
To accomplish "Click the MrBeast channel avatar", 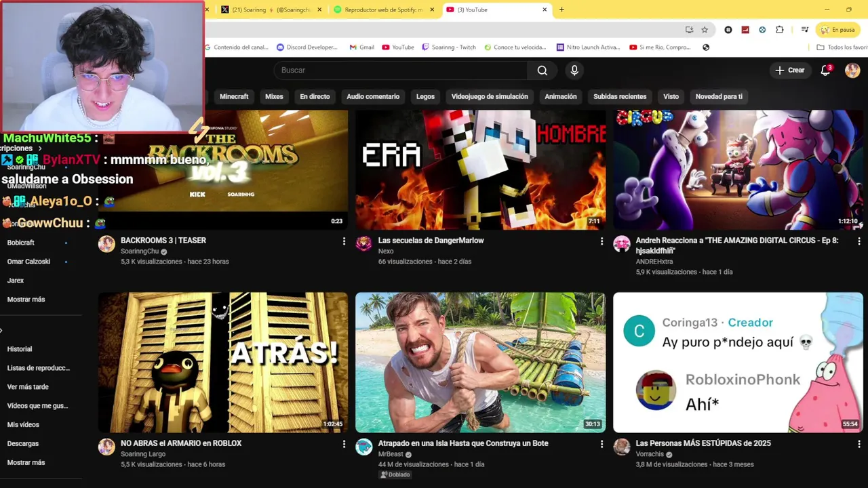I will tap(364, 447).
